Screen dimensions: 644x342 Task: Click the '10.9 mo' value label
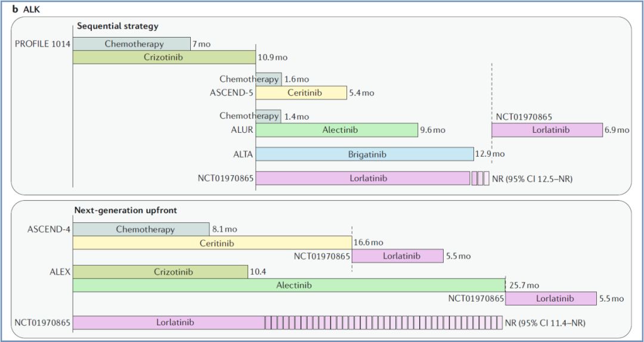(273, 57)
